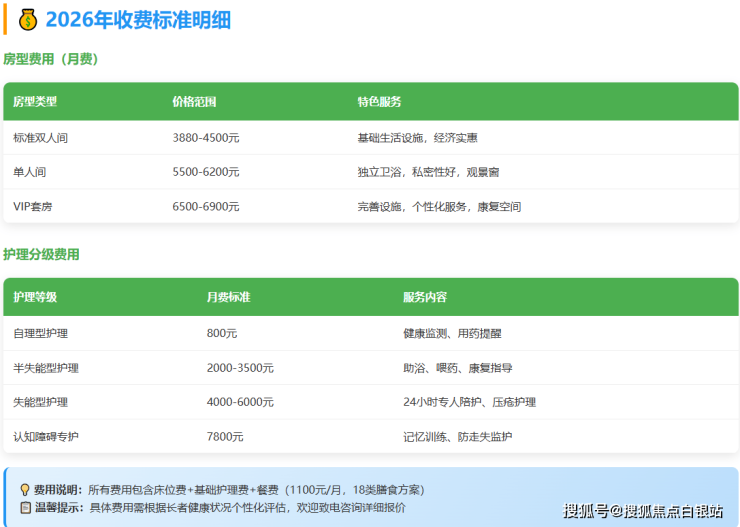Click the 价格范围 column header
Image resolution: width=740 pixels, height=527 pixels.
pos(194,102)
